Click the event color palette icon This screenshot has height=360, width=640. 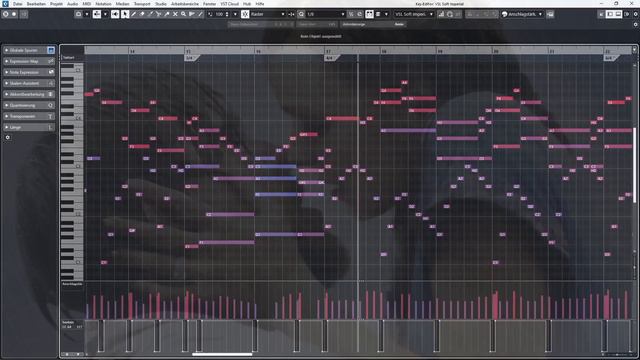(x=504, y=14)
